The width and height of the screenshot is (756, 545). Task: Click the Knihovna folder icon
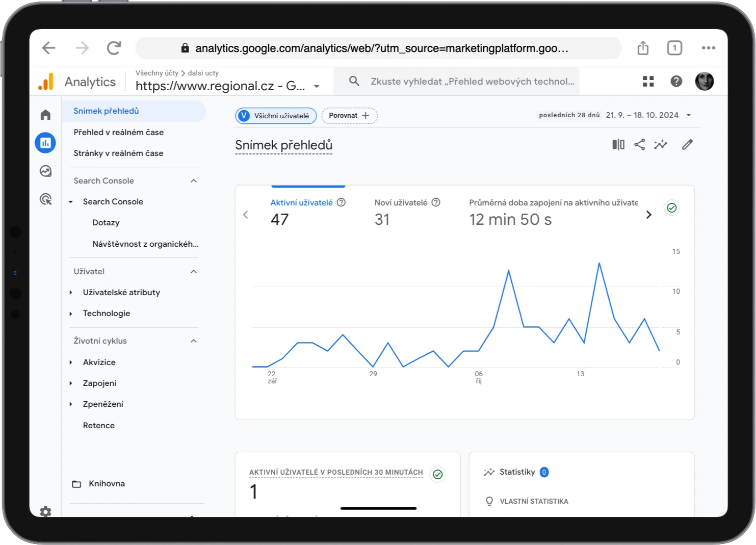pyautogui.click(x=76, y=484)
